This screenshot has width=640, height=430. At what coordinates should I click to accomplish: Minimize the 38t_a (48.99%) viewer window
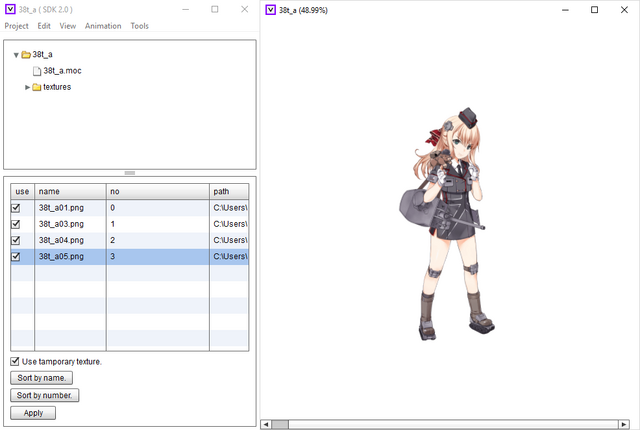pyautogui.click(x=565, y=9)
